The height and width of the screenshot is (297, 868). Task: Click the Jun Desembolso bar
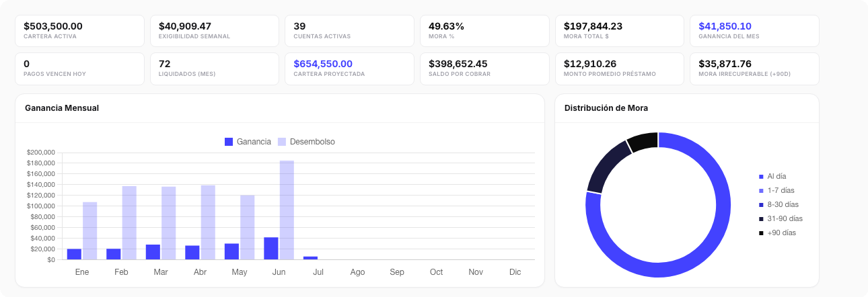point(287,210)
